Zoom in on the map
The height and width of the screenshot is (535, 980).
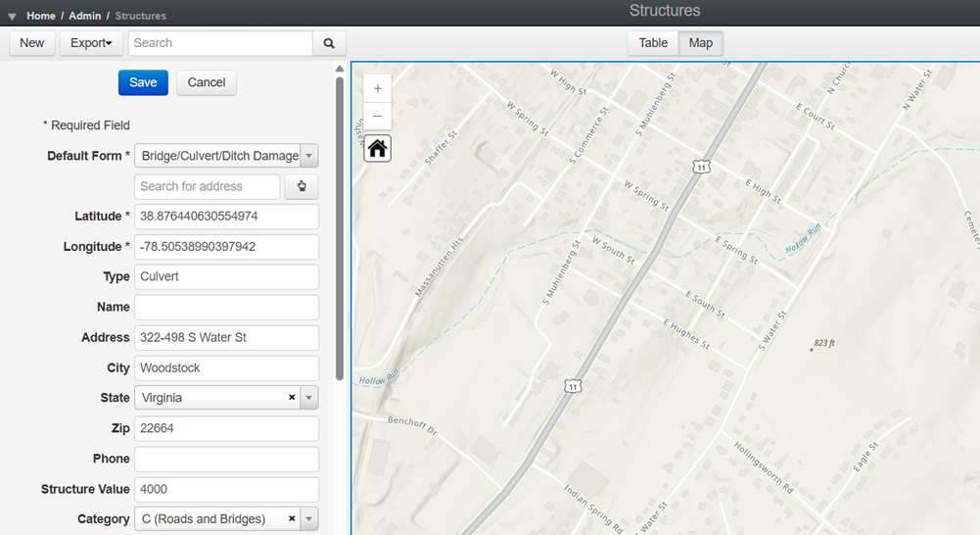(x=378, y=89)
